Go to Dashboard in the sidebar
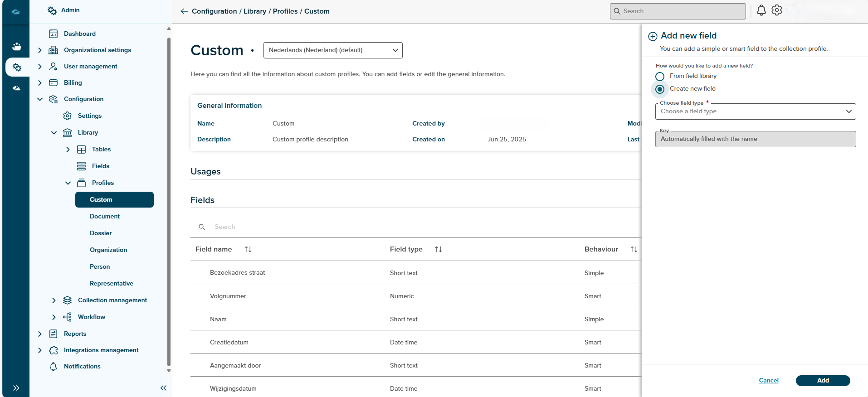The image size is (868, 397). tap(79, 34)
